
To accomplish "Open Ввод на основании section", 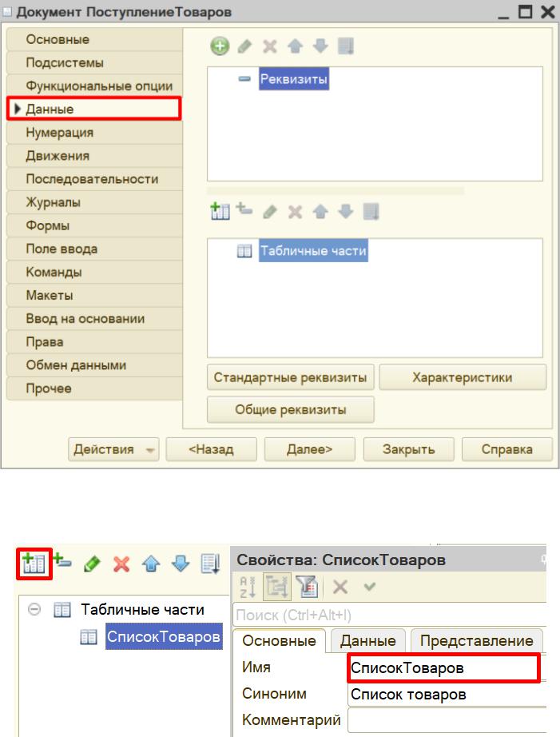I will click(95, 319).
